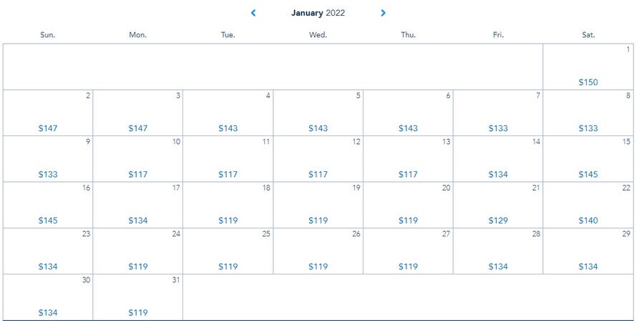Choose January 23 date cell
This screenshot has height=321, width=644.
click(x=48, y=251)
